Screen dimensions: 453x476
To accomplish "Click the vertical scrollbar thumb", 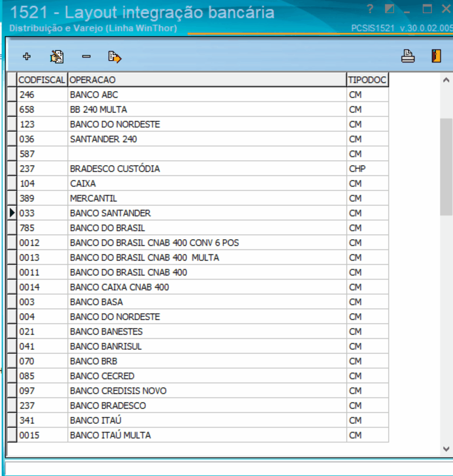I will click(x=446, y=167).
